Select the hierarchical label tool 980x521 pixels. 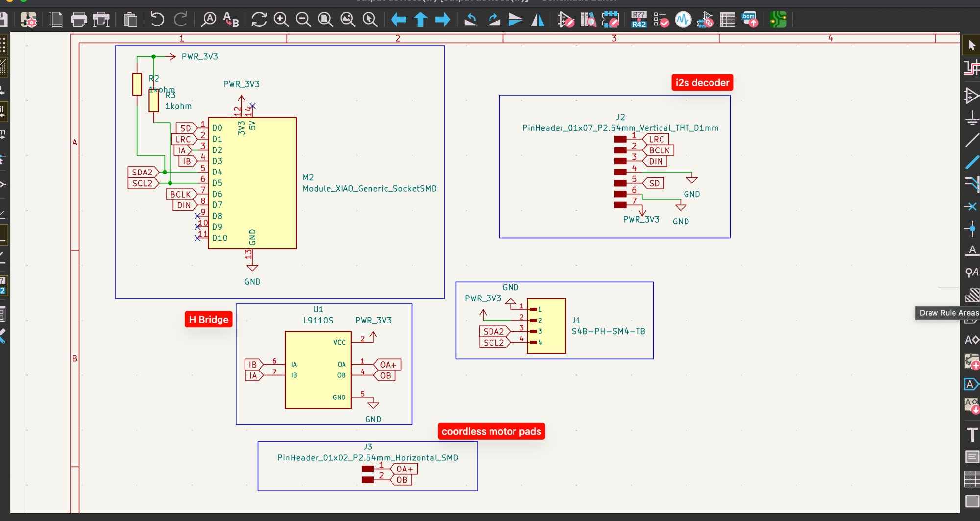coord(971,340)
